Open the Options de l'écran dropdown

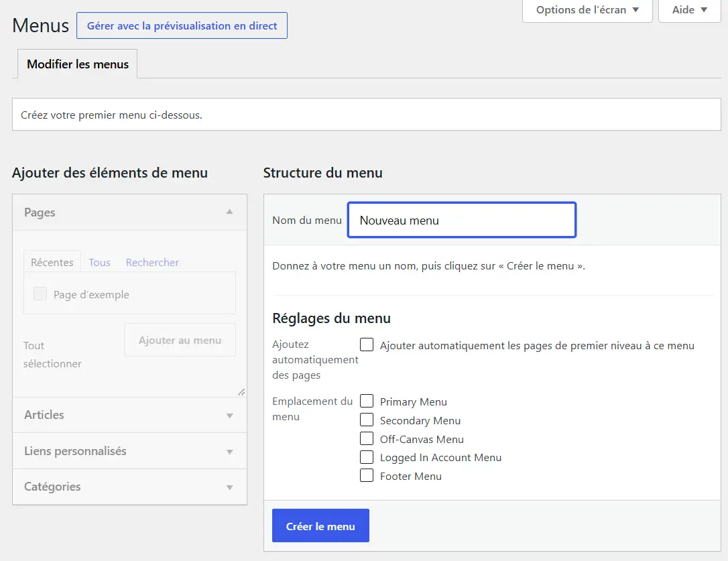pos(587,10)
